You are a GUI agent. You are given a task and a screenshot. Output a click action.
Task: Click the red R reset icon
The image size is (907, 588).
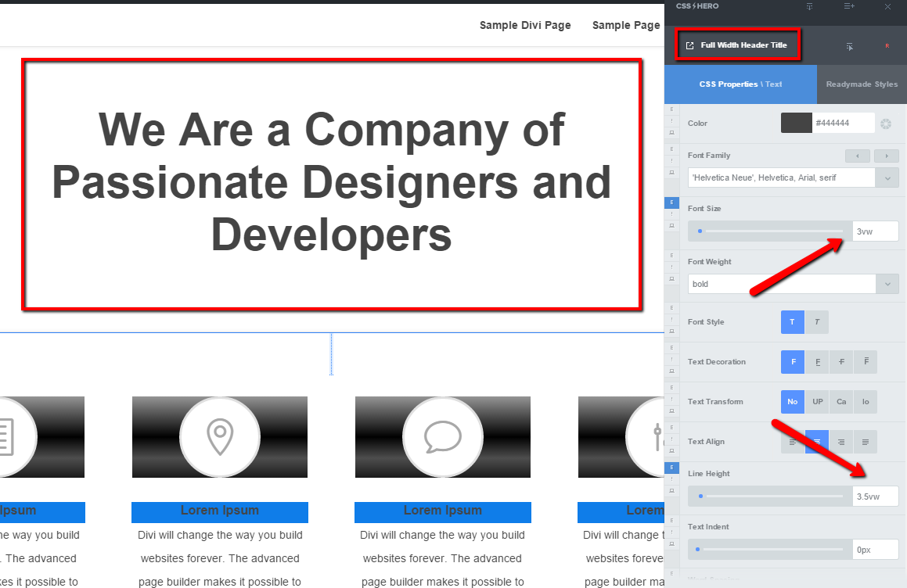click(887, 45)
